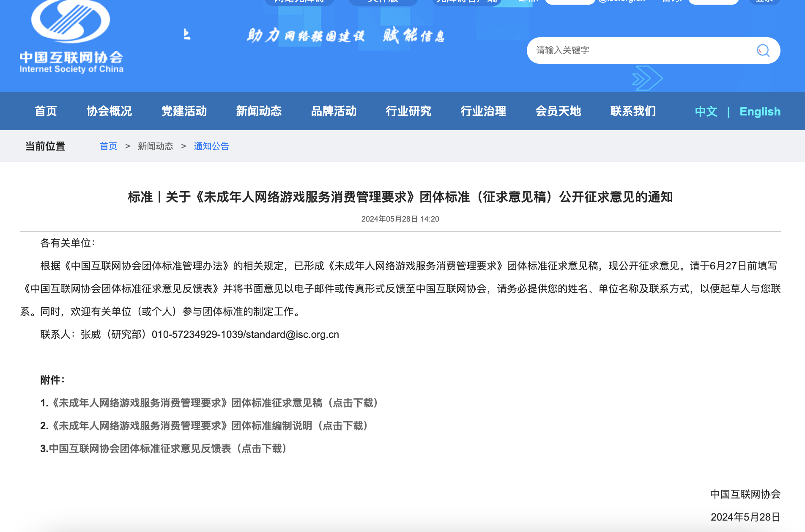Click the 各有关单位: salutation

pos(68,243)
